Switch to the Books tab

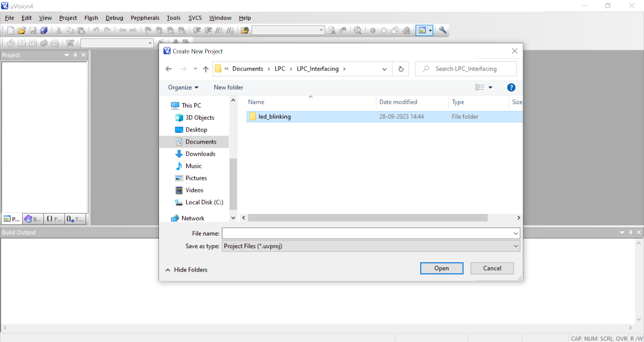(x=32, y=219)
